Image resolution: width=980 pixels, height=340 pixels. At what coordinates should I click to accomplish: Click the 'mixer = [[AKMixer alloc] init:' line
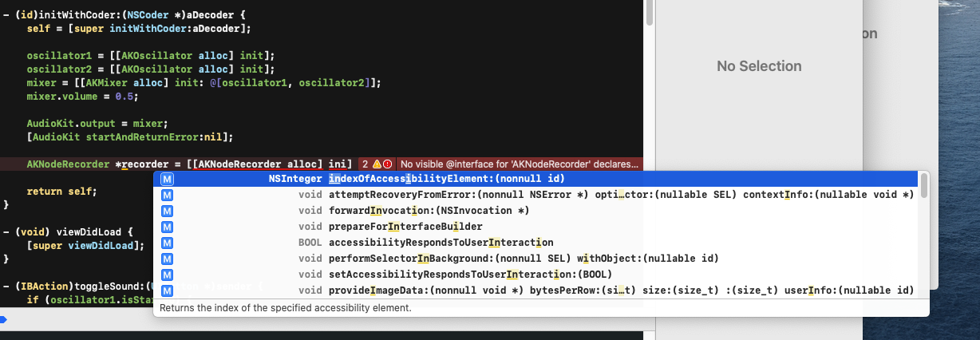point(204,83)
